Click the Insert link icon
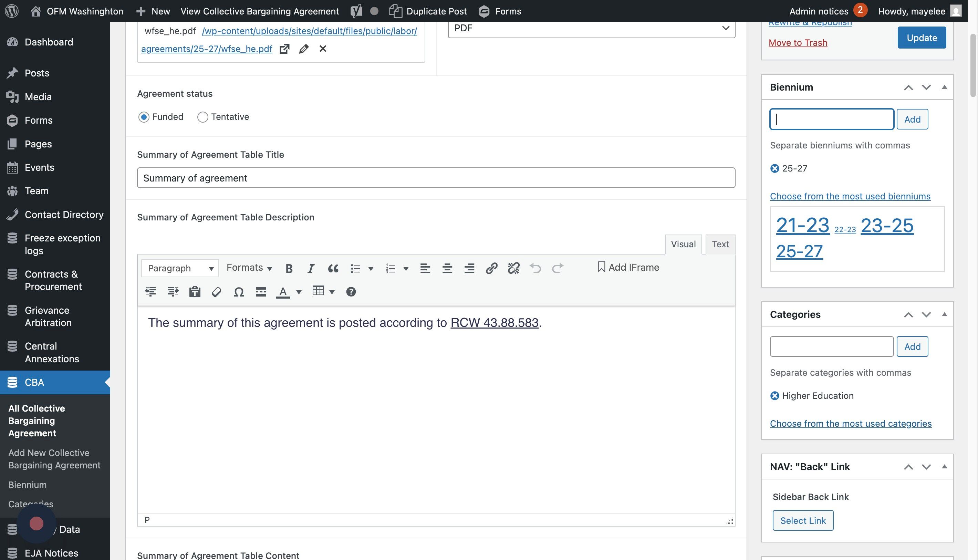Viewport: 978px width, 560px height. [x=491, y=268]
